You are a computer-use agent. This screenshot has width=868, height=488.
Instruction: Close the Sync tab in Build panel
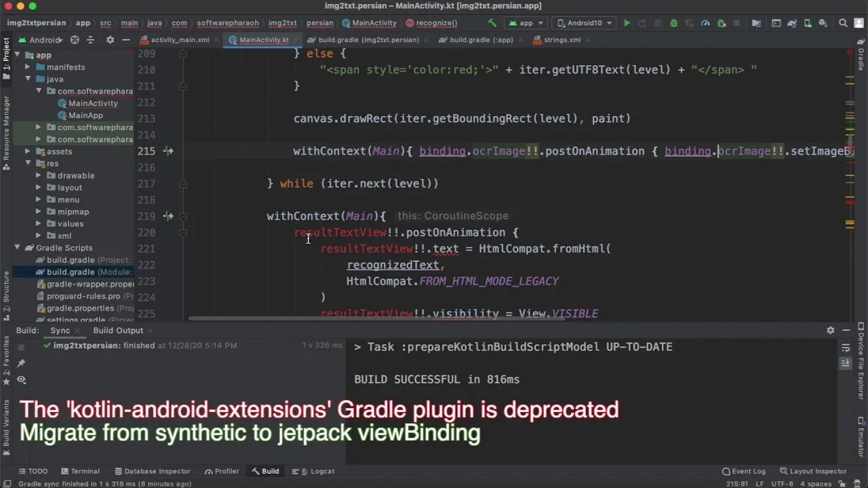coord(77,331)
